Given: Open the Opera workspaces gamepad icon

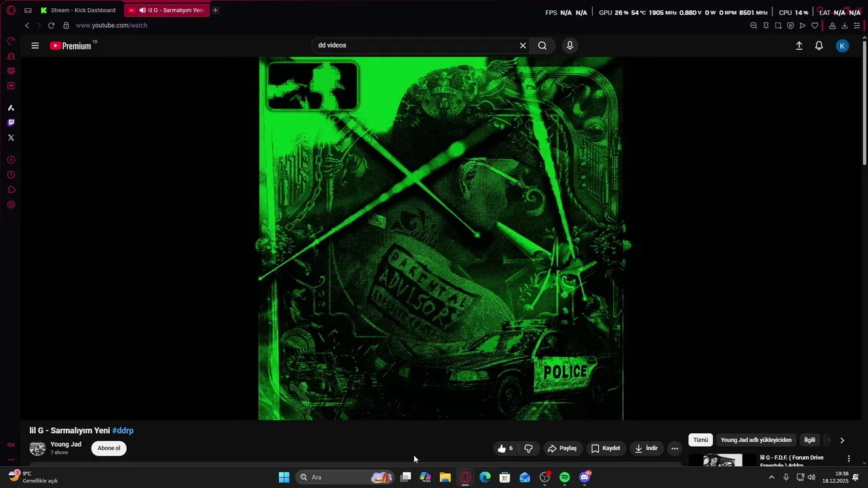Looking at the screenshot, I should click(28, 10).
